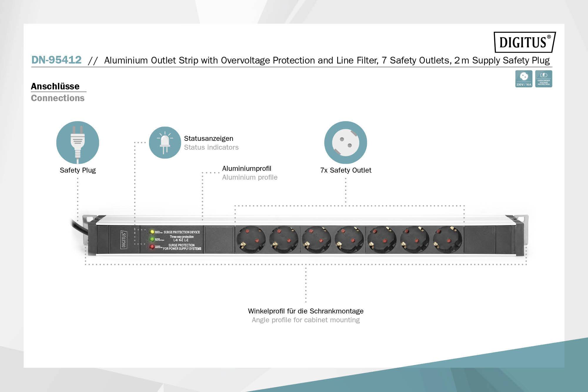Click the first outlet on the strip
The image size is (588, 392).
[251, 239]
